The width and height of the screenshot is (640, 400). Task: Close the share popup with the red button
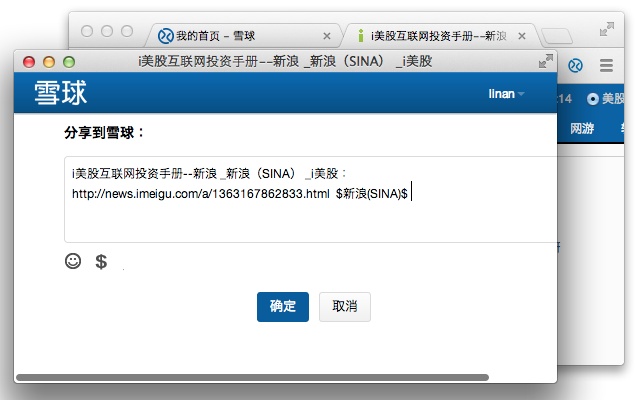[x=29, y=62]
